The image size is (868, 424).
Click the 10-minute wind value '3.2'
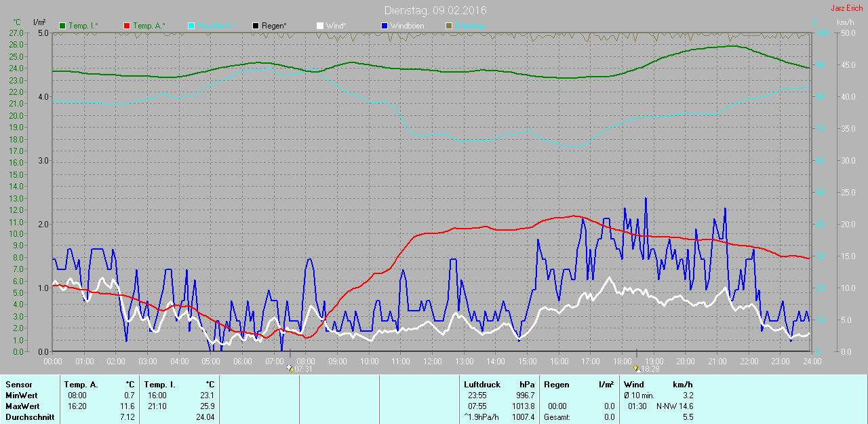point(688,396)
